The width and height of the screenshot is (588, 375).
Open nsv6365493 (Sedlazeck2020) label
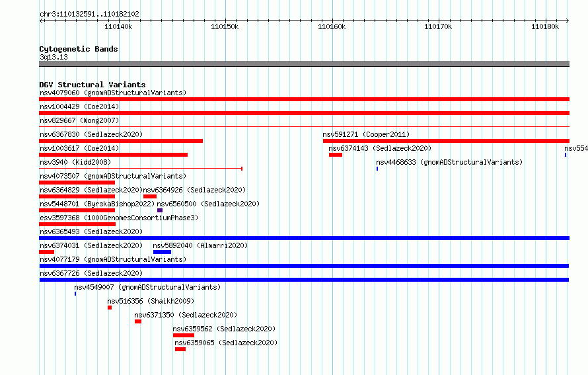pos(91,231)
